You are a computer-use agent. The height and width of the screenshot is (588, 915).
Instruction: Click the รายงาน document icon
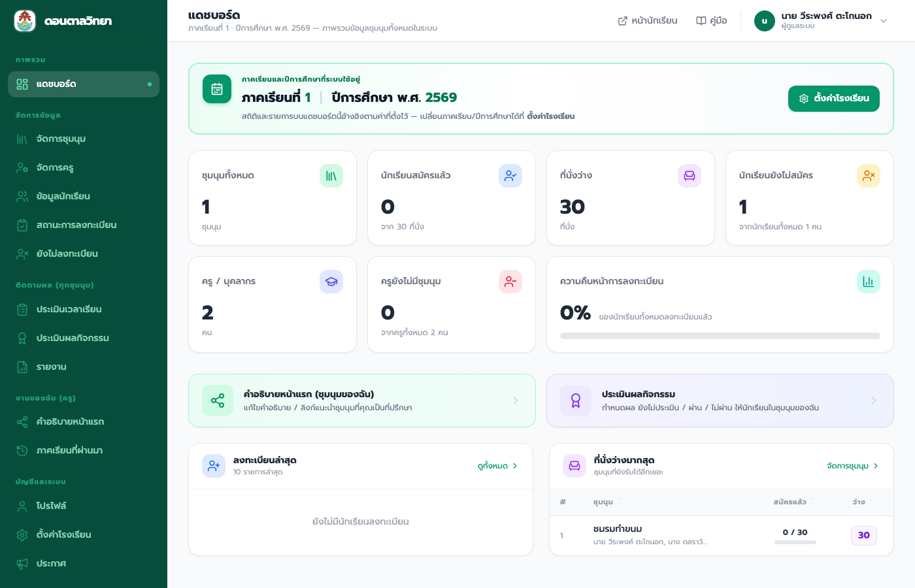tap(22, 367)
